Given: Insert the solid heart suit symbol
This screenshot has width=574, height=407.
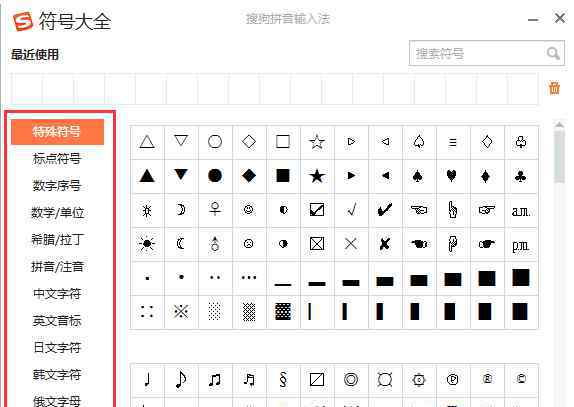Looking at the screenshot, I should pyautogui.click(x=452, y=176).
